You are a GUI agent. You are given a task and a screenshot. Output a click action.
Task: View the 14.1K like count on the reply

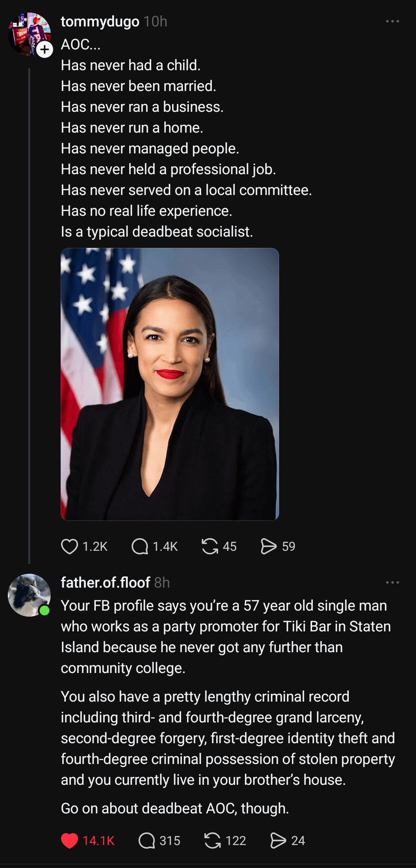(98, 841)
